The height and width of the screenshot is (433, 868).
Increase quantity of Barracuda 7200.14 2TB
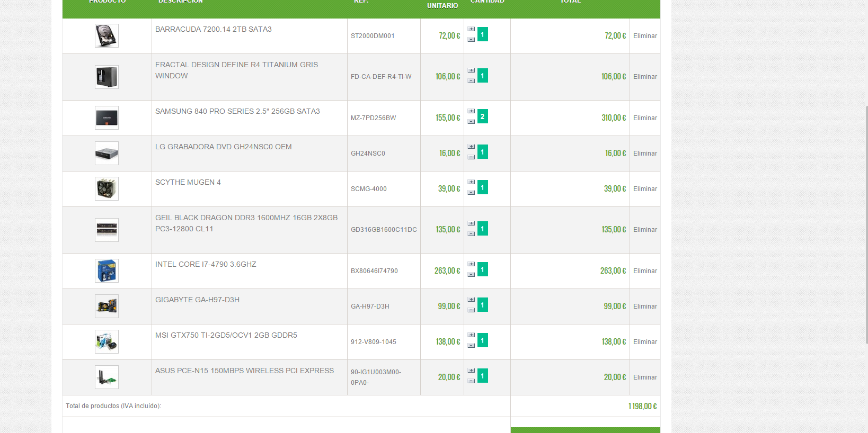471,29
